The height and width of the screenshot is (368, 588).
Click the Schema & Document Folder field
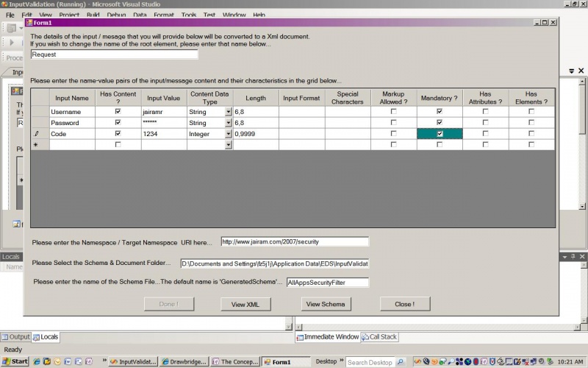tap(274, 263)
